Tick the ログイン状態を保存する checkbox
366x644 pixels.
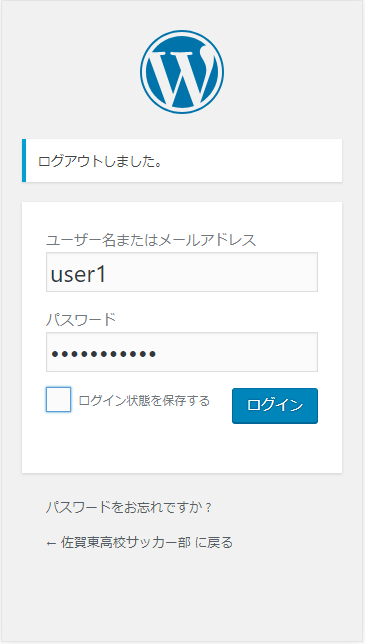click(58, 399)
